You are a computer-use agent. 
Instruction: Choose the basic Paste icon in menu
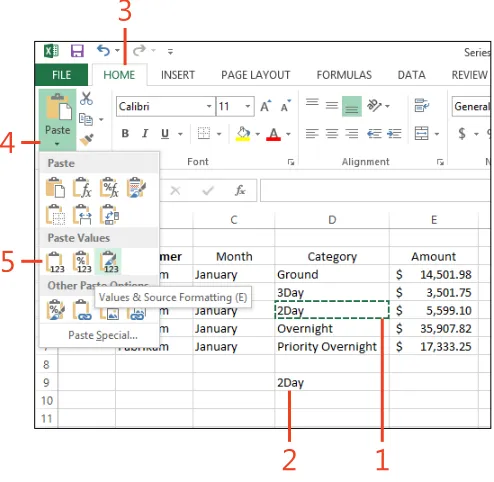pyautogui.click(x=55, y=188)
